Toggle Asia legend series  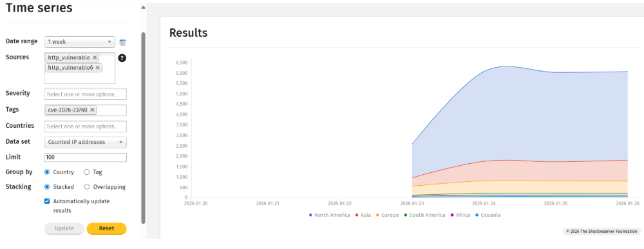point(363,215)
